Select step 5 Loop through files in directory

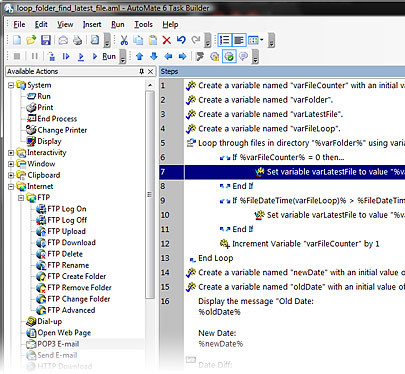tap(282, 143)
